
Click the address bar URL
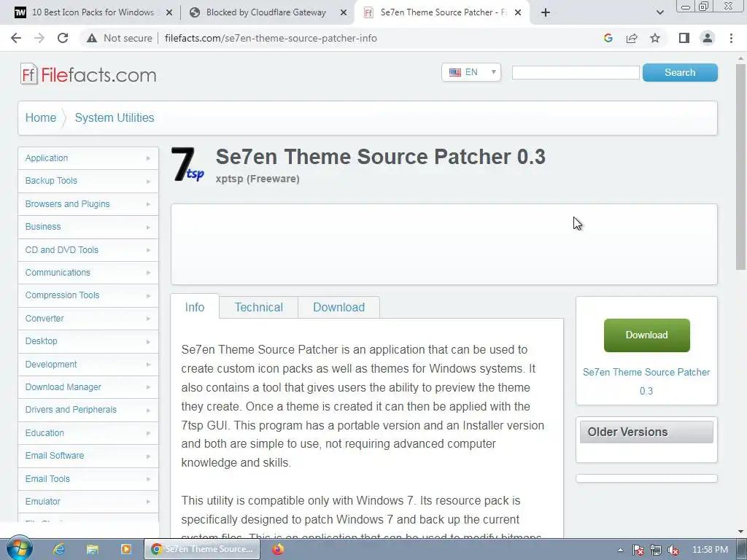[x=271, y=38]
